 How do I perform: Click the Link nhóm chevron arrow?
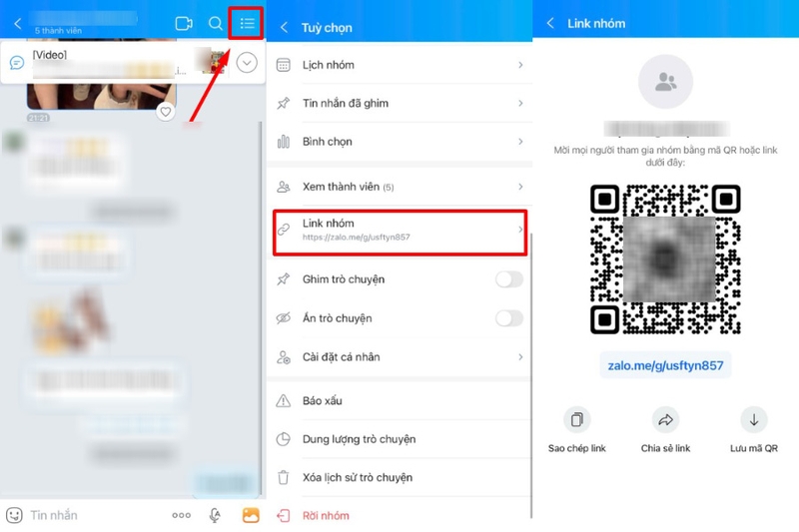pyautogui.click(x=520, y=230)
